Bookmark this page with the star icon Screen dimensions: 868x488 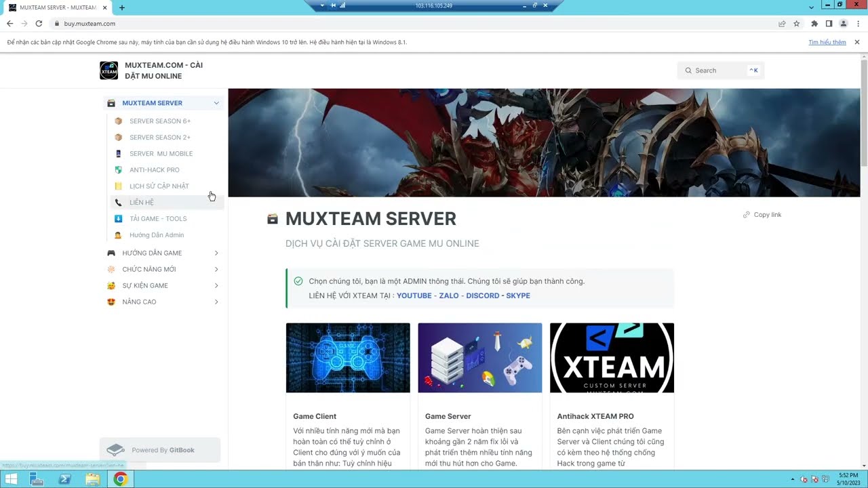(x=796, y=24)
